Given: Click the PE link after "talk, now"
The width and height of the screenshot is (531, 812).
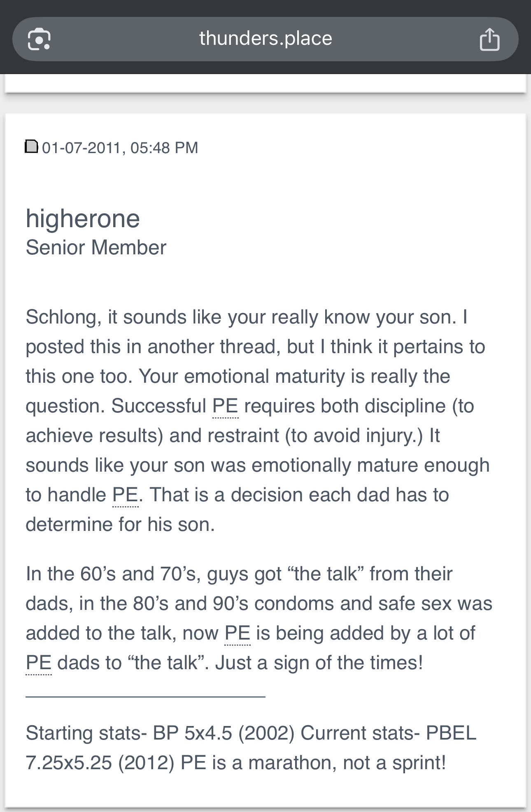Looking at the screenshot, I should pyautogui.click(x=238, y=633).
